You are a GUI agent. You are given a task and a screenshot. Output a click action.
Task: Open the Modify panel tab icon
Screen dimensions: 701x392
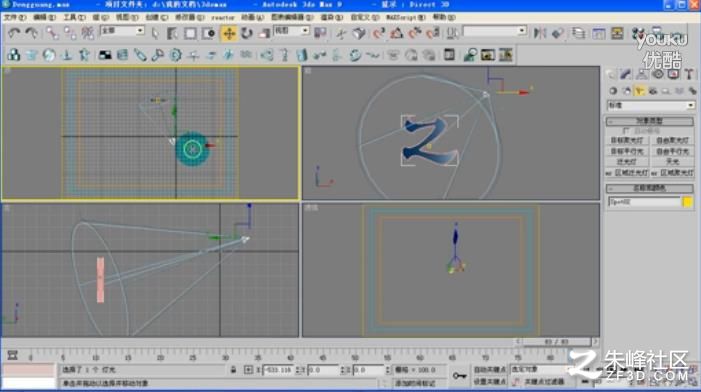point(626,74)
